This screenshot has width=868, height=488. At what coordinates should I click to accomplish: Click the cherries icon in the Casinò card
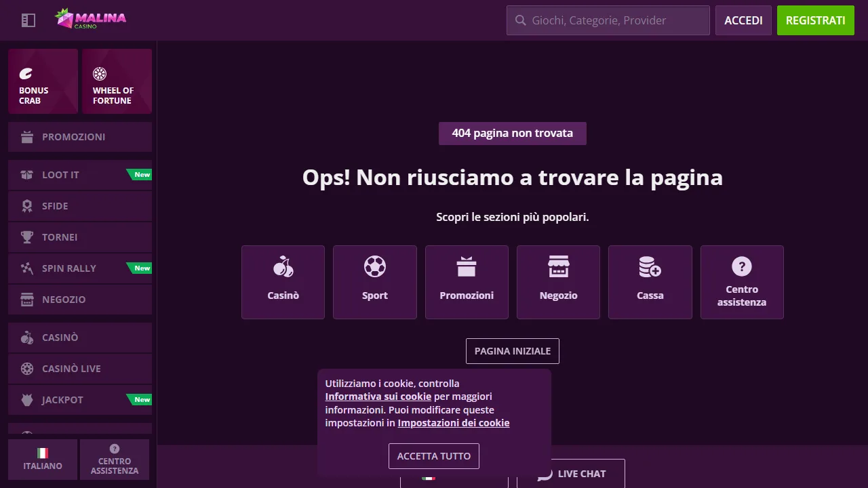click(x=283, y=266)
